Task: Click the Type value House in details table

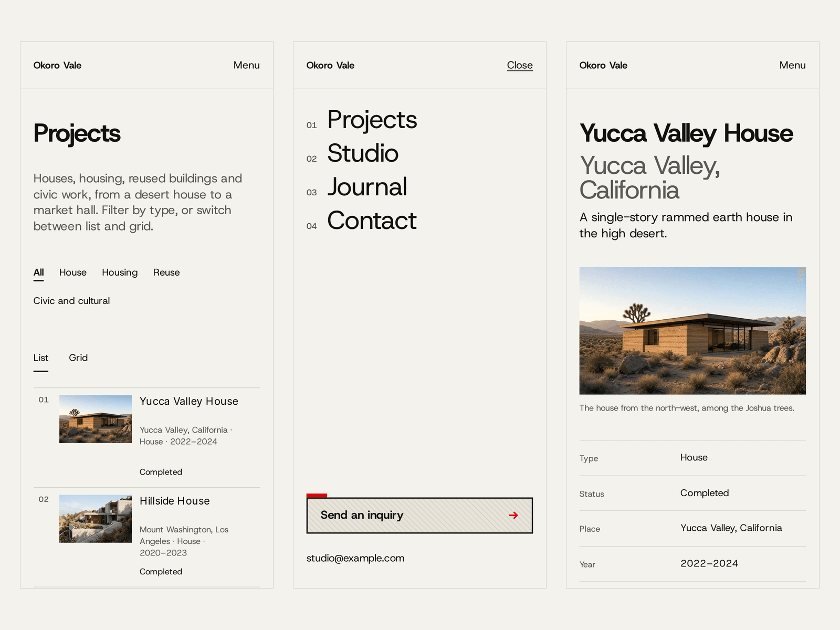Action: 694,457
